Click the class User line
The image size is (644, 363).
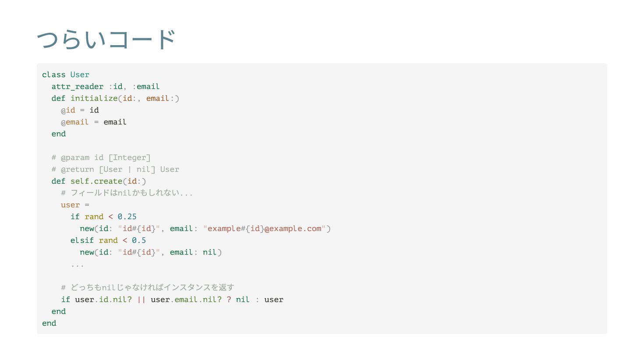[x=66, y=75]
